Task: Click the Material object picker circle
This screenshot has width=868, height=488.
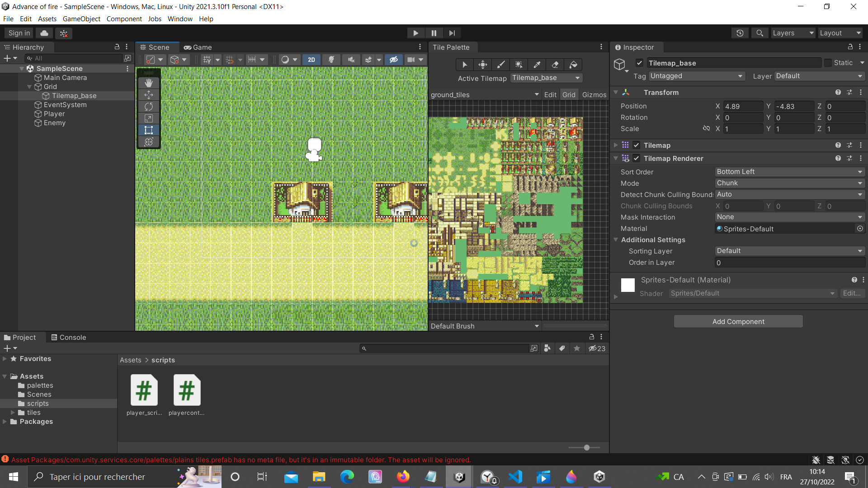Action: (x=860, y=229)
